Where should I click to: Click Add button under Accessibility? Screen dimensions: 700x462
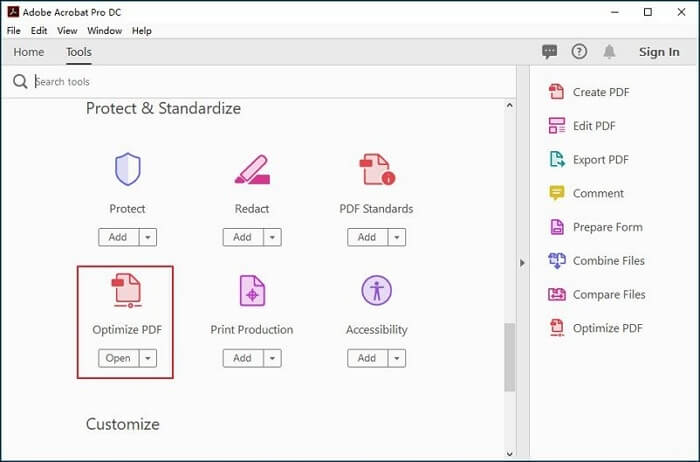pos(367,358)
